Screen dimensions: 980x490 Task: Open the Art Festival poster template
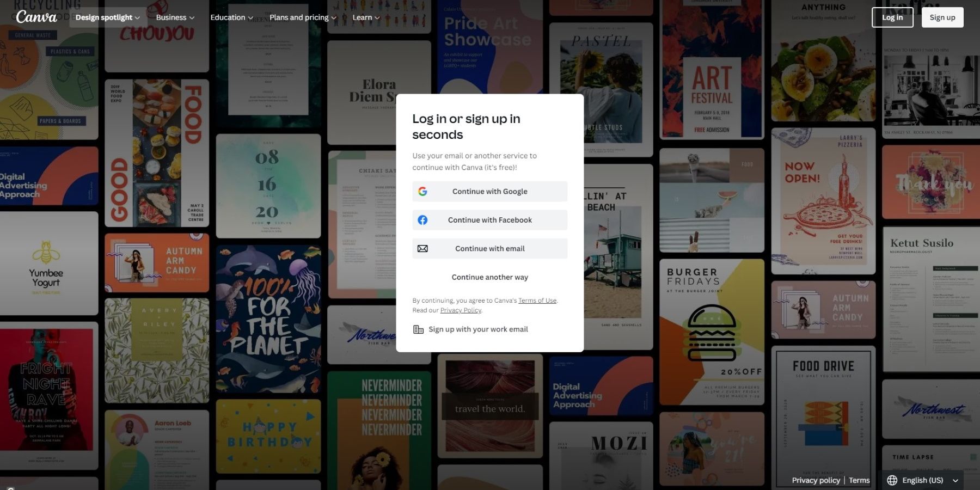[x=712, y=69]
